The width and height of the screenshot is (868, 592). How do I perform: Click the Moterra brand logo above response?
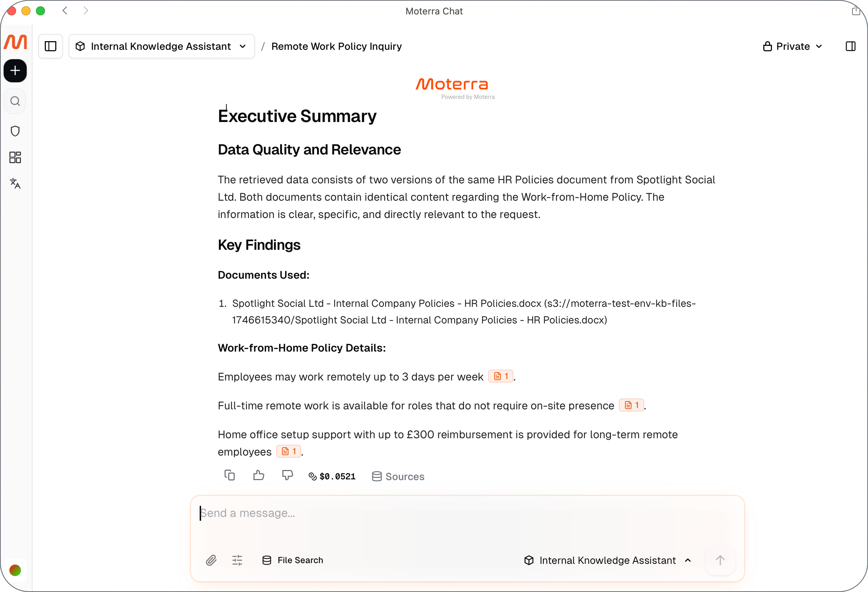(x=452, y=84)
